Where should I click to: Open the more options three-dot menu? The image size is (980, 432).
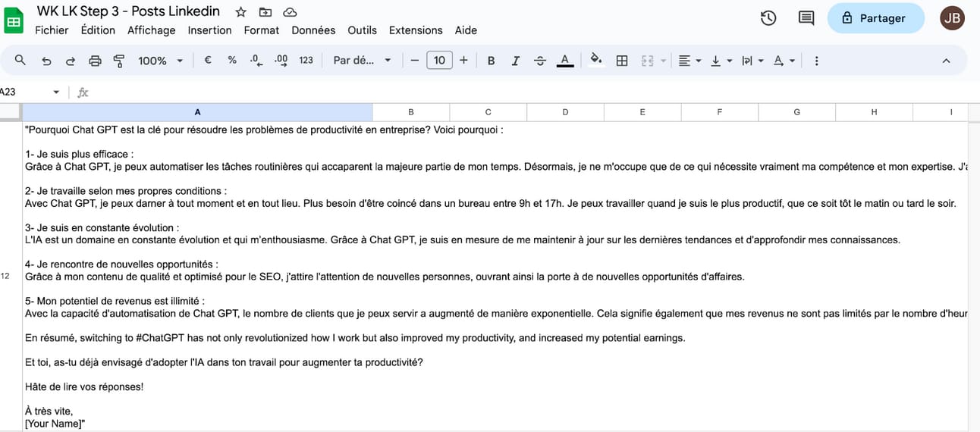click(816, 61)
